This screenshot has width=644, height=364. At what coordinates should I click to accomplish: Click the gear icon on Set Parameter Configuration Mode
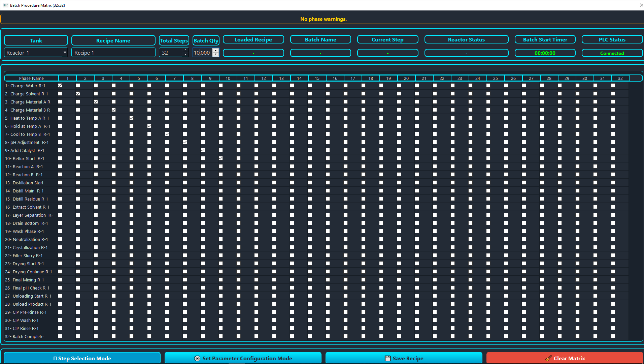[197, 358]
